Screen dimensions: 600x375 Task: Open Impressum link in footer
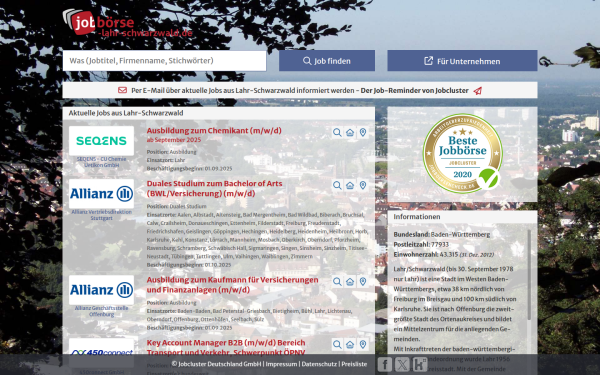point(281,364)
